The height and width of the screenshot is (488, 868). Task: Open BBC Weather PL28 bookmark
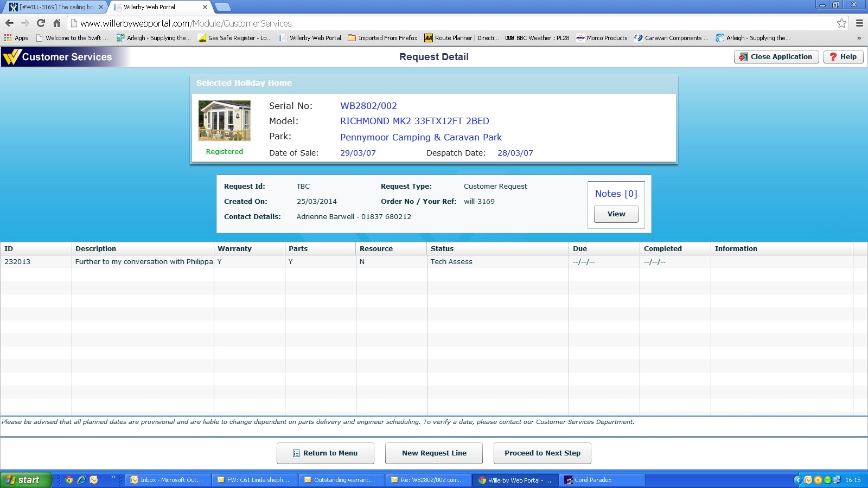click(x=537, y=38)
